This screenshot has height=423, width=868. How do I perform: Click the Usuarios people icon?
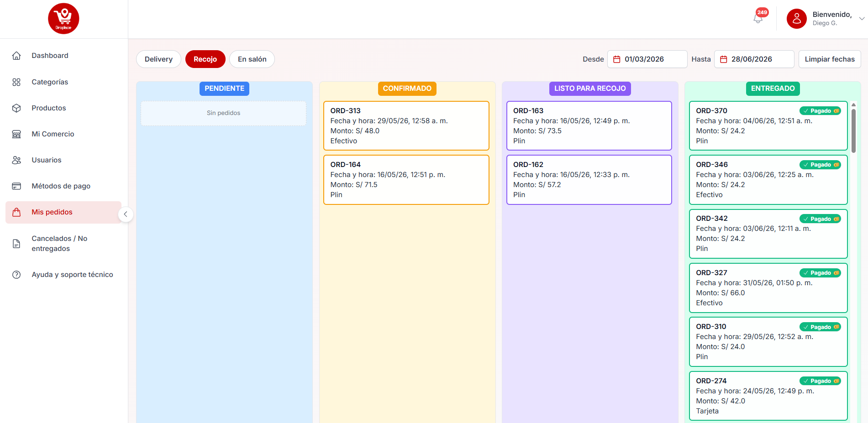(16, 160)
